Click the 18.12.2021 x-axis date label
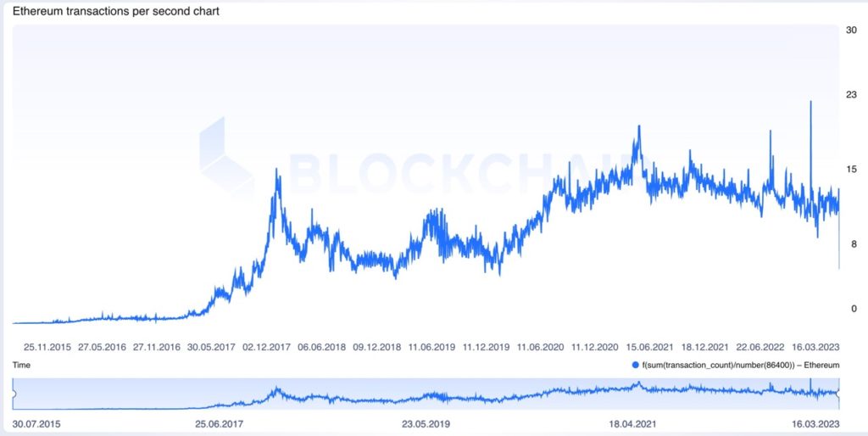This screenshot has width=868, height=436. pyautogui.click(x=704, y=348)
